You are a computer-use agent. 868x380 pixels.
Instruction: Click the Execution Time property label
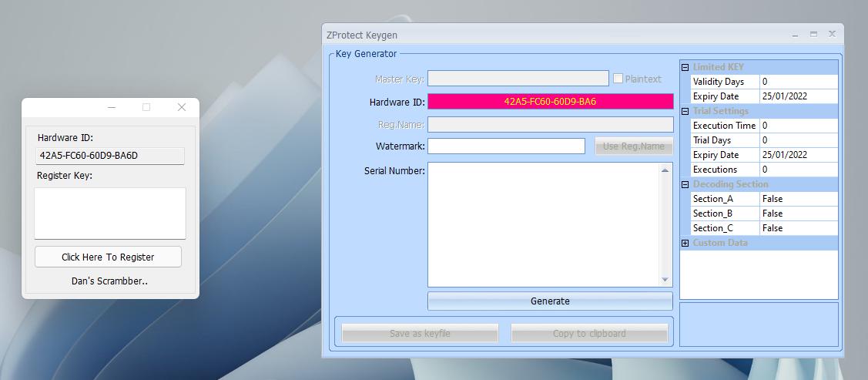click(x=724, y=126)
